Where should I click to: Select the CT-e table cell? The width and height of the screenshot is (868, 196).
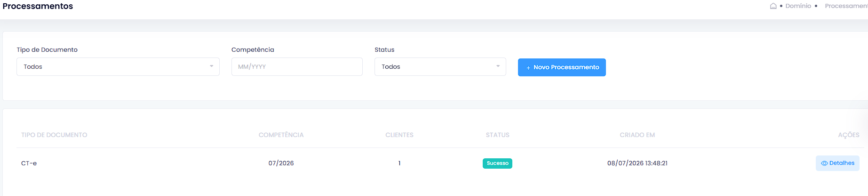[x=29, y=163]
